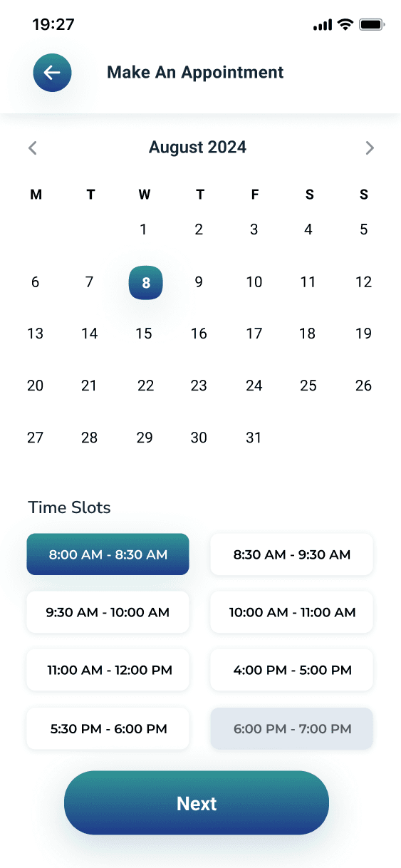Viewport: 401px width, 868px height.
Task: Pick August 15 on the calendar
Action: 145,334
